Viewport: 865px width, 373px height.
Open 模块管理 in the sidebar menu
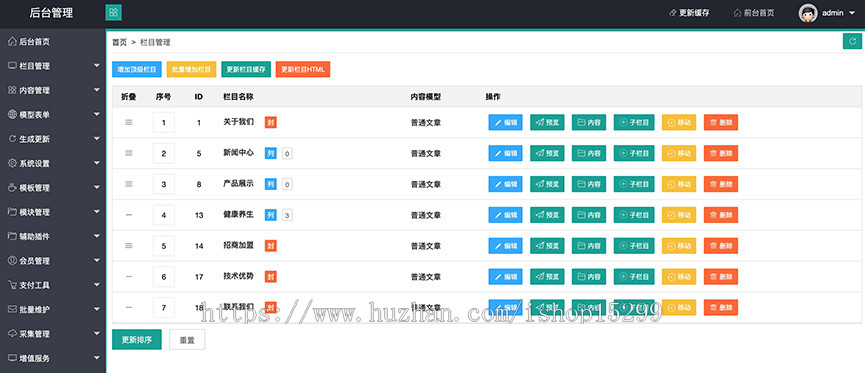34,212
